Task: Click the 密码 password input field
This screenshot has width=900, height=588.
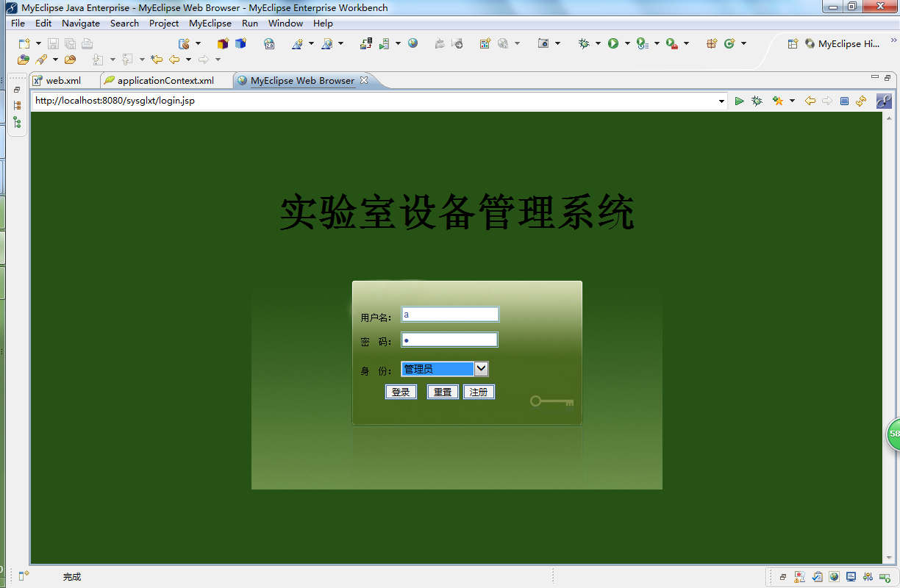Action: (449, 340)
